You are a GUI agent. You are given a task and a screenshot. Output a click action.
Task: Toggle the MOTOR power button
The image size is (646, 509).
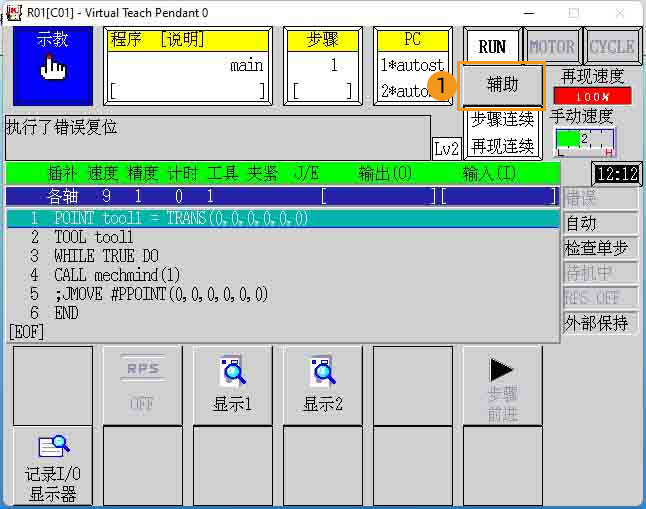tap(552, 47)
